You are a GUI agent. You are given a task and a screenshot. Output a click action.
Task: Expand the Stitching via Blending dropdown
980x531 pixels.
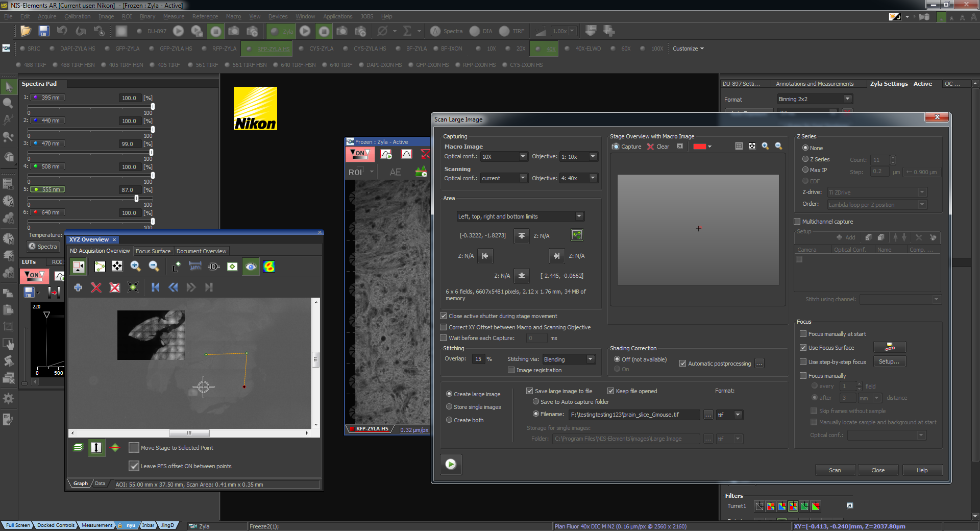pos(590,359)
